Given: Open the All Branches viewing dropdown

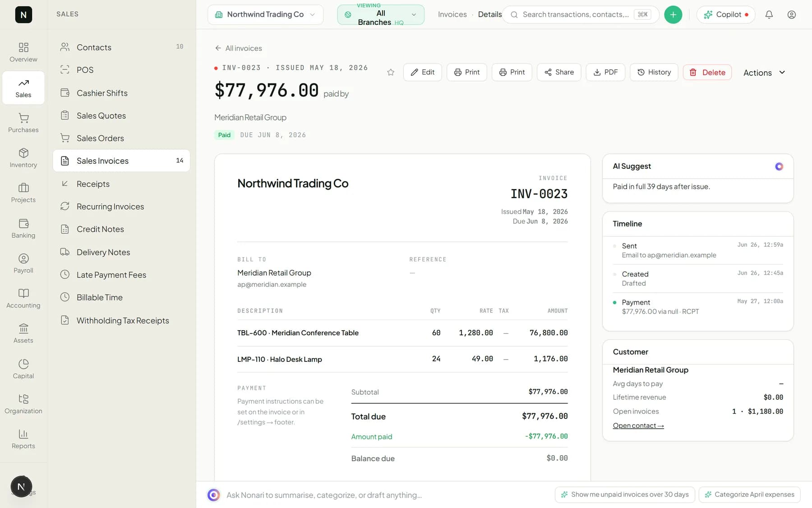Looking at the screenshot, I should pyautogui.click(x=381, y=14).
